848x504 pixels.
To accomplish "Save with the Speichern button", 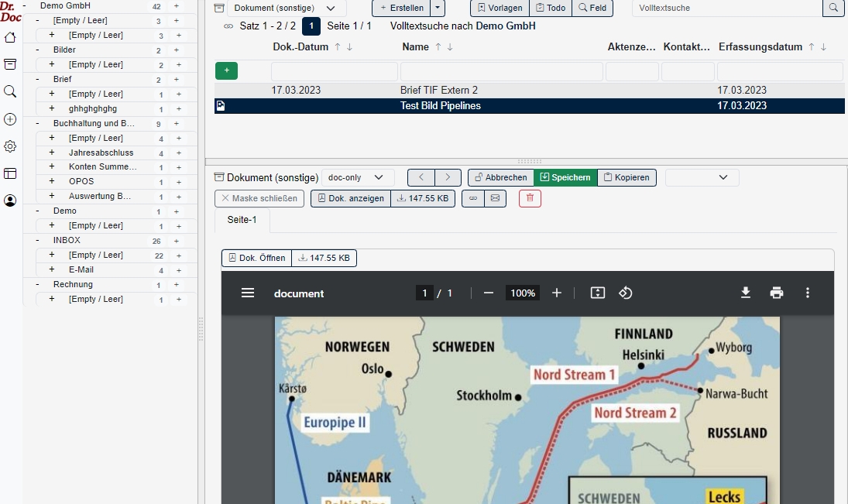I will [x=565, y=177].
